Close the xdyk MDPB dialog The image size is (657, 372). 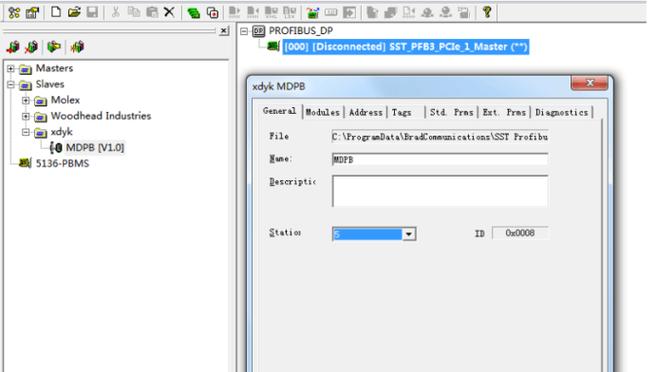pyautogui.click(x=589, y=83)
